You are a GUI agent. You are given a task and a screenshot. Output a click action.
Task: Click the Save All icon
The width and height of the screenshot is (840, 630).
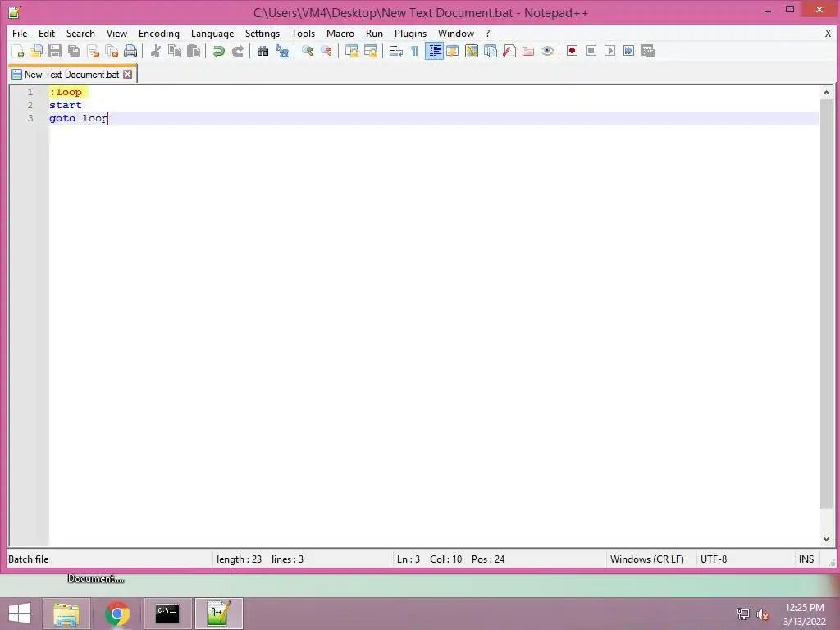pos(74,51)
